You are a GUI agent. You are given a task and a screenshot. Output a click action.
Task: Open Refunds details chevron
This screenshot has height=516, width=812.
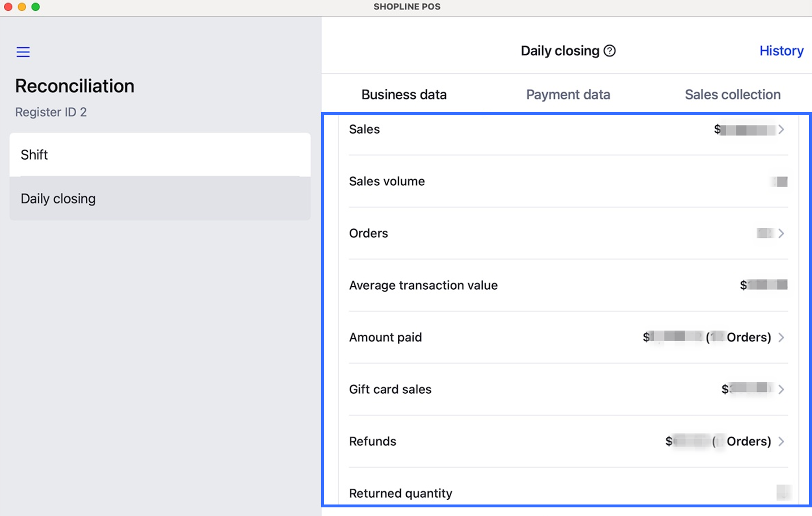coord(781,442)
